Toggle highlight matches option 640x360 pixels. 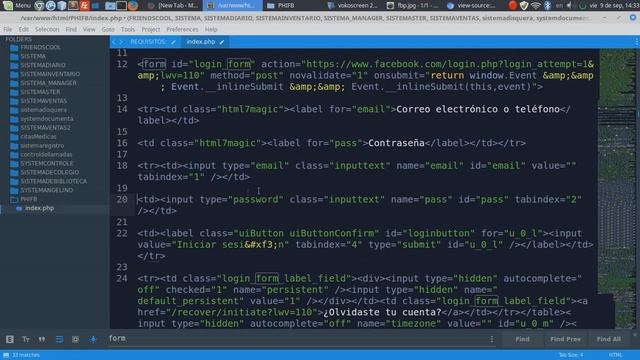93,339
